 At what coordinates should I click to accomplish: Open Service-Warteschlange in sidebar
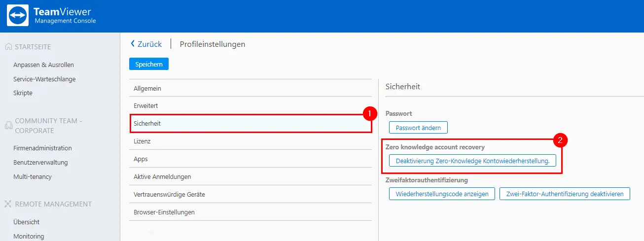(x=44, y=79)
